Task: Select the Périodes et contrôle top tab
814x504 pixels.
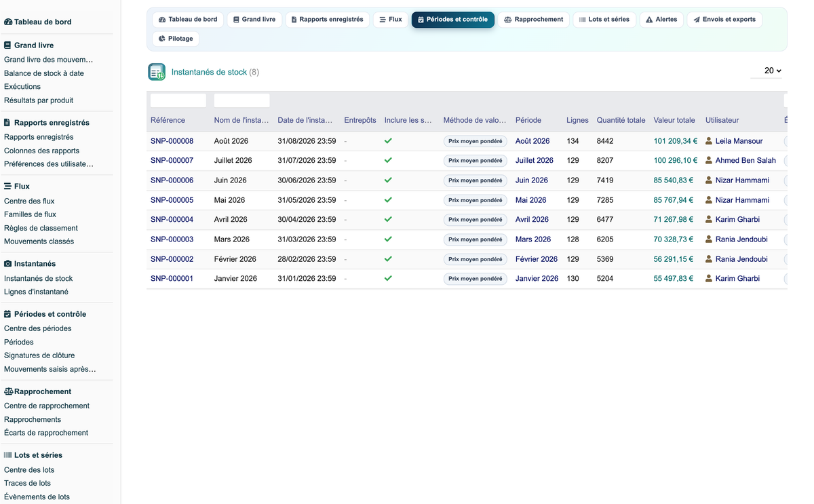Action: click(452, 20)
